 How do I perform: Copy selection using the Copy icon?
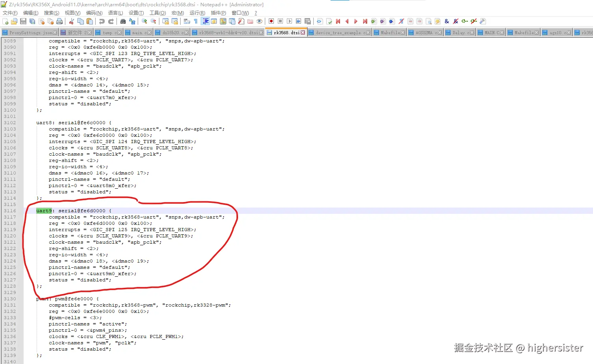coord(81,21)
